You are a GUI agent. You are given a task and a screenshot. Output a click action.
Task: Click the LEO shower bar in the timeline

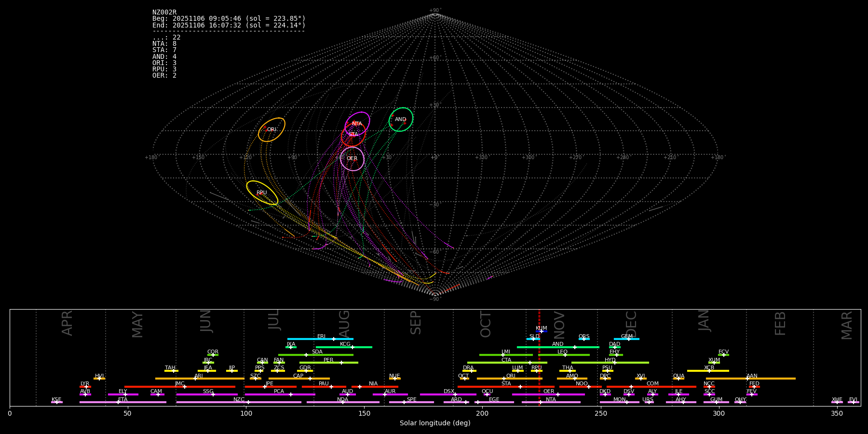(x=563, y=355)
